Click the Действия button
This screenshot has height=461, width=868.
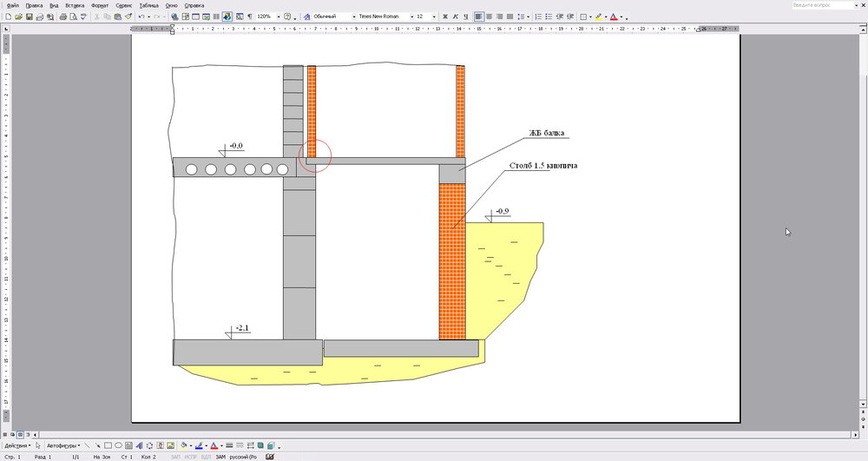[17, 445]
